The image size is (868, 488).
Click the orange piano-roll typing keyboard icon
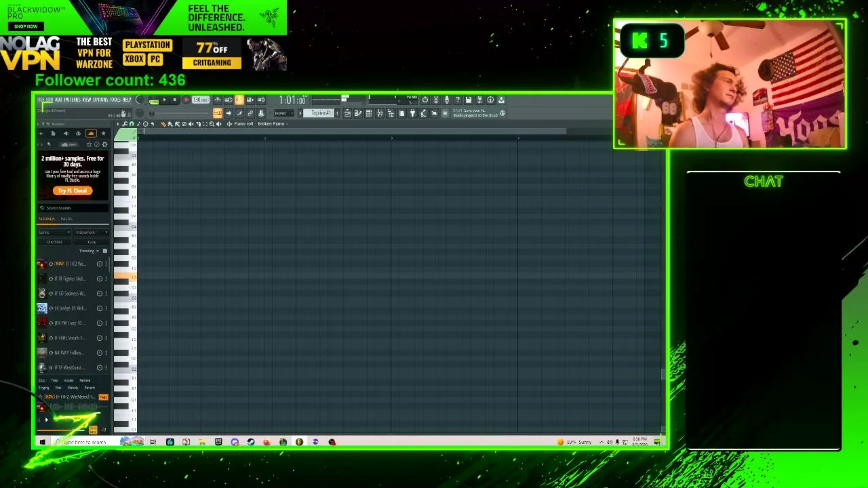217,113
